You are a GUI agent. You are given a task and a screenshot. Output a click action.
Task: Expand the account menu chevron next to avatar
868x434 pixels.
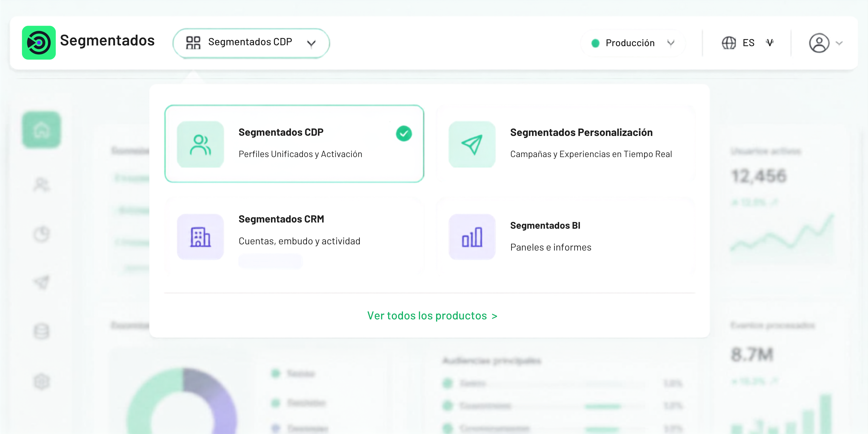pyautogui.click(x=839, y=43)
